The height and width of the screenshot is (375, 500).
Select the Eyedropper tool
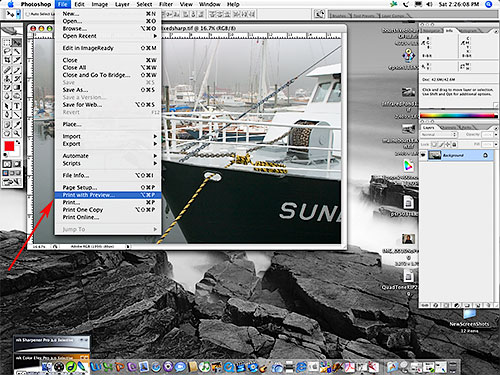17,125
